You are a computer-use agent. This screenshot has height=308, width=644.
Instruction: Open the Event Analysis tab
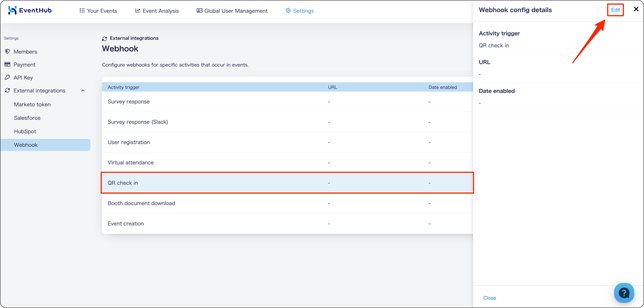pyautogui.click(x=157, y=11)
